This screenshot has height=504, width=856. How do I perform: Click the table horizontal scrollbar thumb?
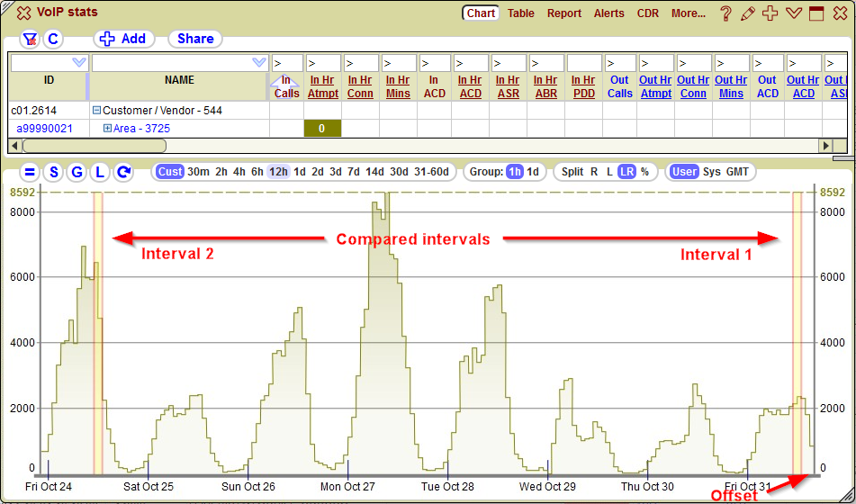(x=94, y=146)
